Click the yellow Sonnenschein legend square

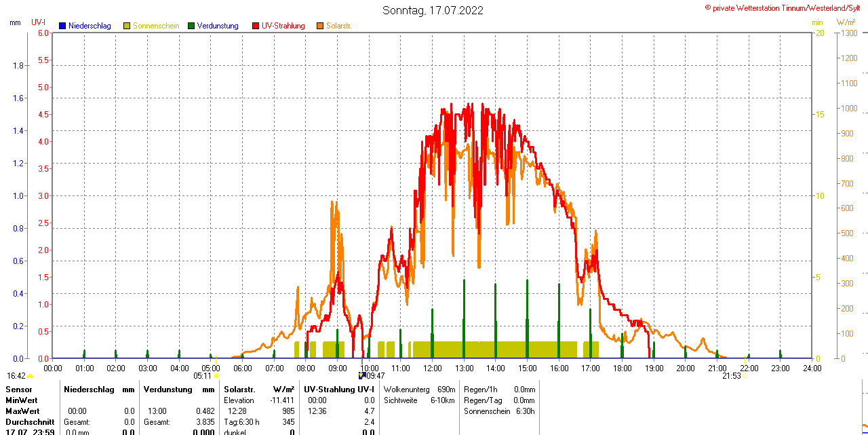127,26
